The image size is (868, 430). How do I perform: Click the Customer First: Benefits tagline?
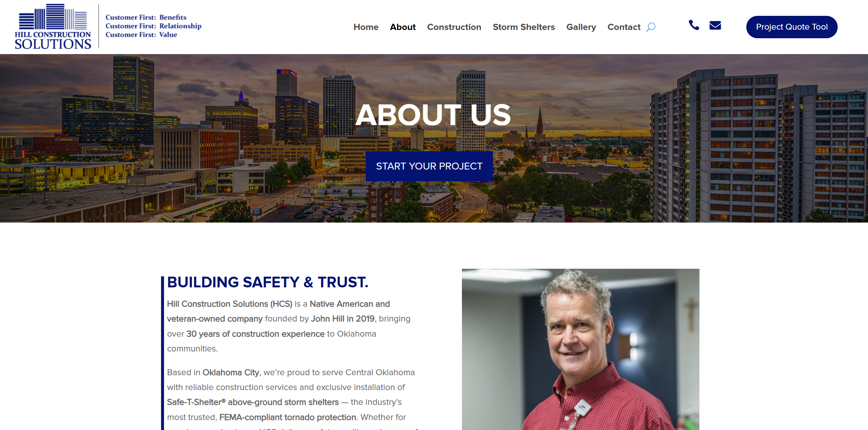[146, 17]
